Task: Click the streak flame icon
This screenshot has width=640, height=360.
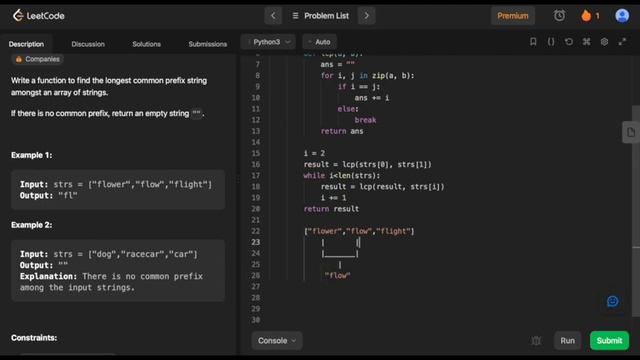Action: [x=586, y=16]
